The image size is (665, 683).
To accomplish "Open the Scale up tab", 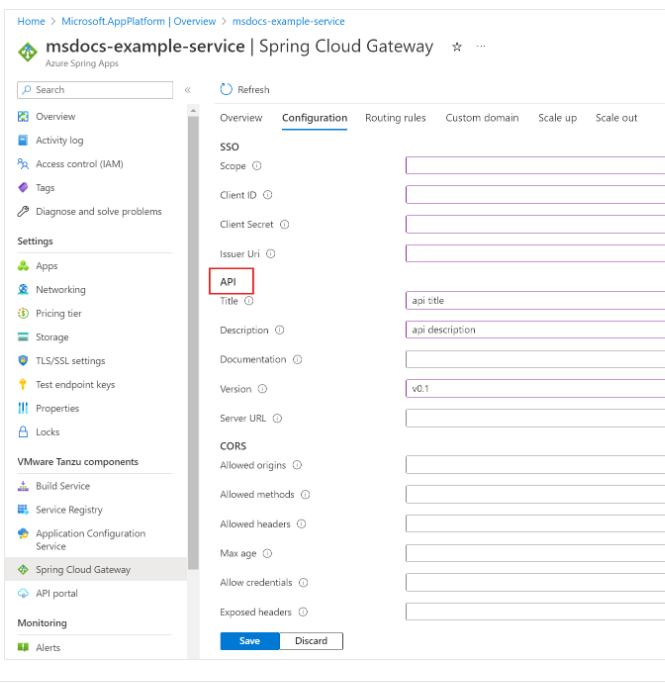I will point(557,118).
